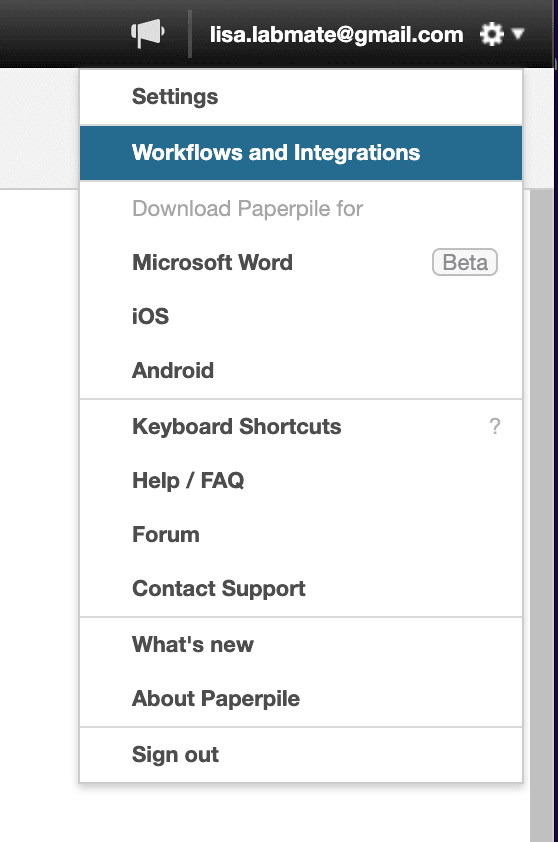Image resolution: width=558 pixels, height=842 pixels.
Task: Open About Paperpile
Action: click(301, 699)
